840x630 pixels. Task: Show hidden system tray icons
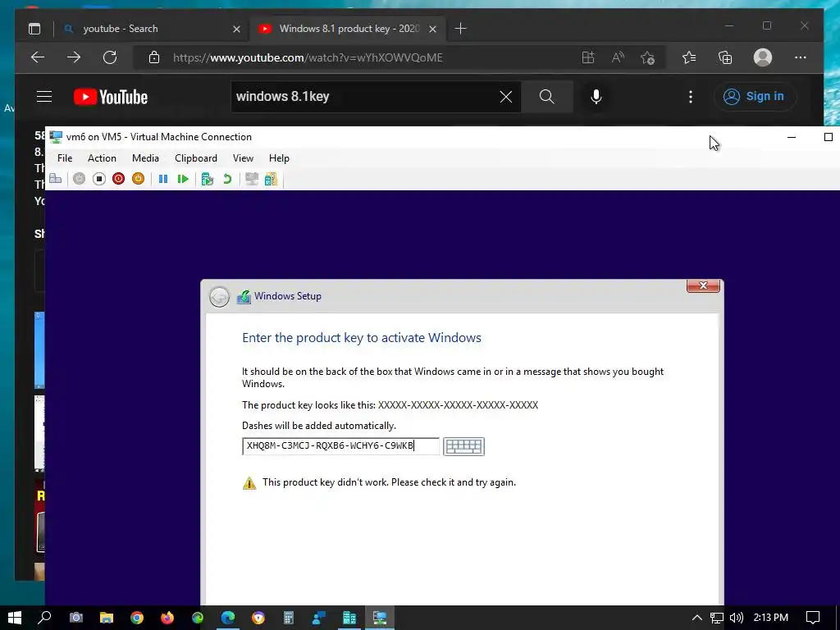pyautogui.click(x=697, y=618)
